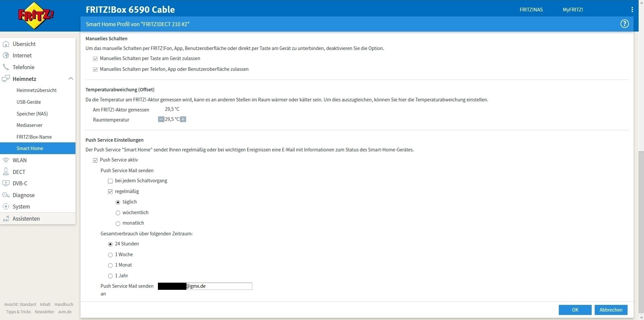Click the 'FRITZ!Box 6590 Cable' title

[130, 9]
